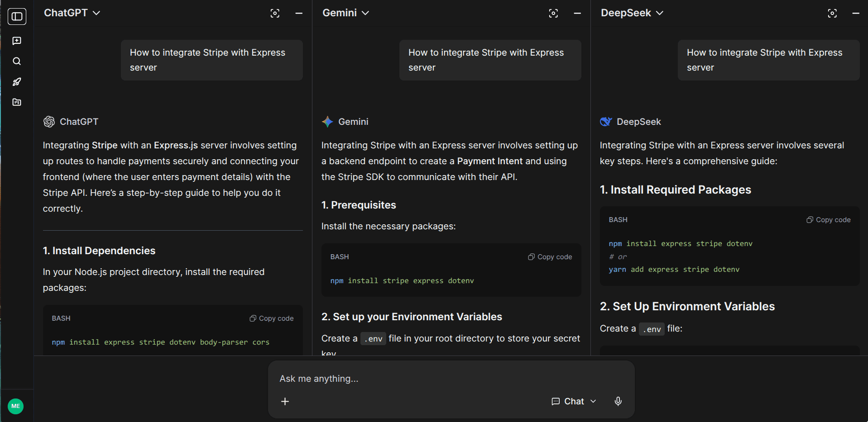Focus the ChatGPT panel with focus icon
Screen dimensions: 868x422
(275, 14)
